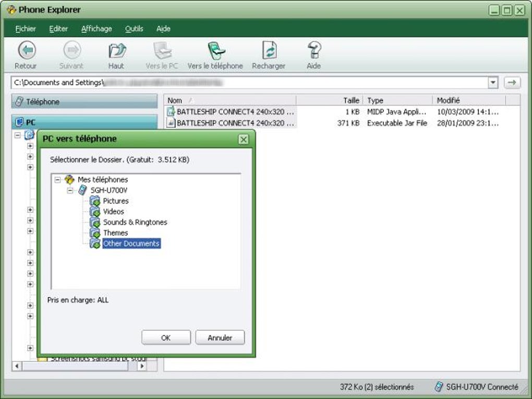532x399 pixels.
Task: Select the Mes téléphones label
Action: (x=103, y=179)
